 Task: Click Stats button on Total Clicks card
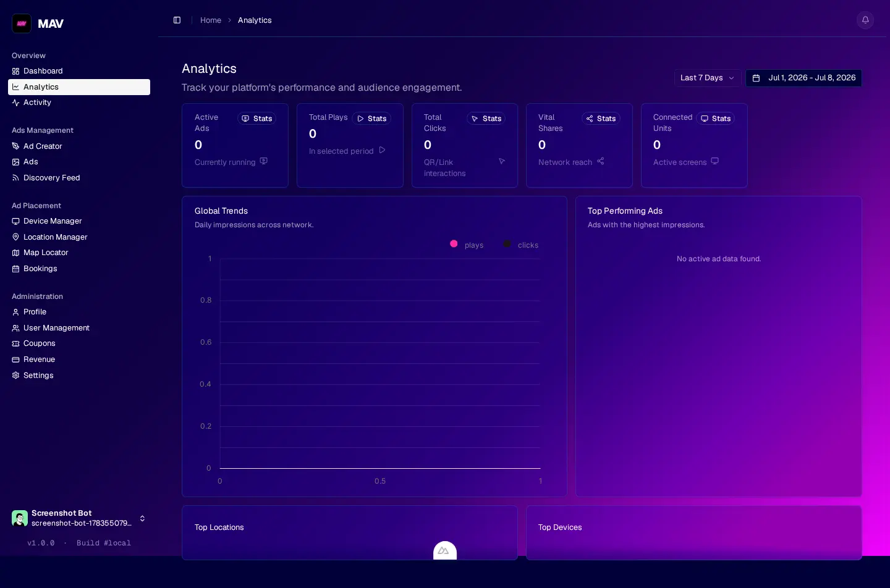(x=486, y=119)
